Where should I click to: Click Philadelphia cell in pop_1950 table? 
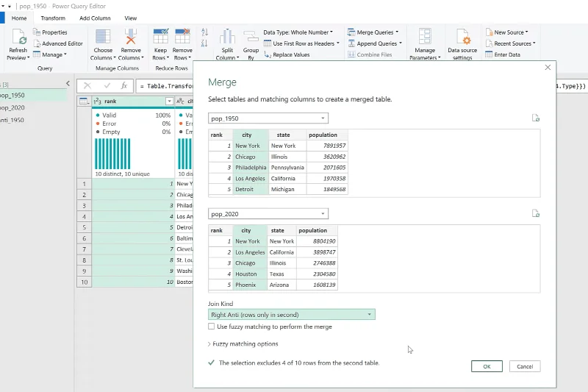coord(251,167)
